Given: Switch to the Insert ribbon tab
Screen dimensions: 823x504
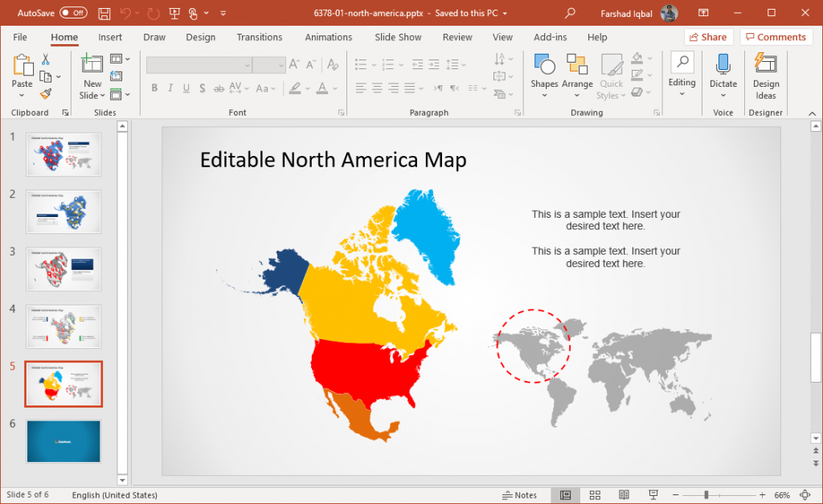Looking at the screenshot, I should click(110, 37).
